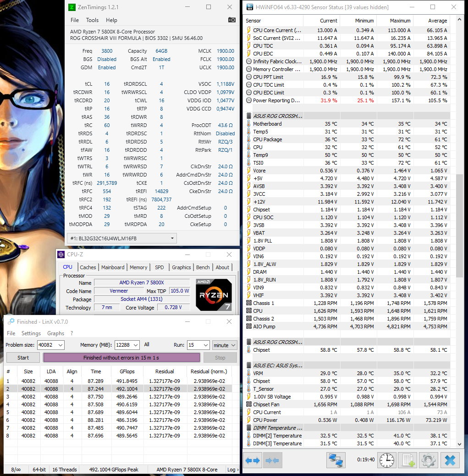Open ZenTimings Help menu

[x=111, y=20]
